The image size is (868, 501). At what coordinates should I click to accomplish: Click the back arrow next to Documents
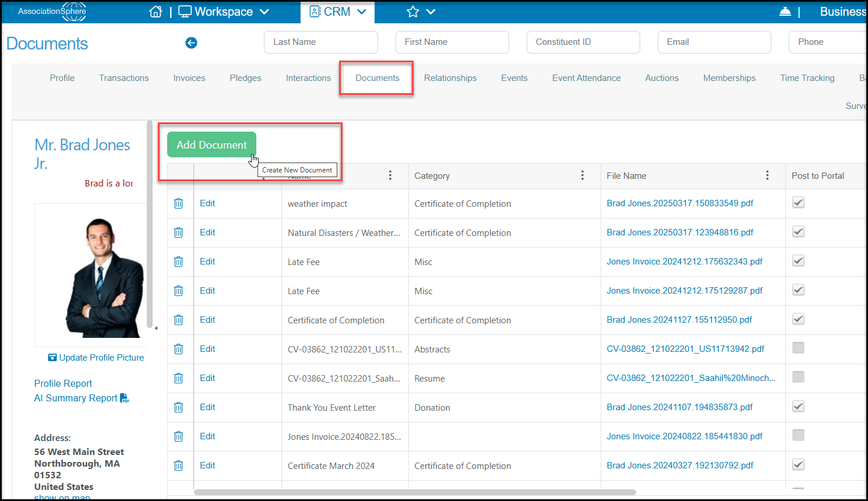191,43
